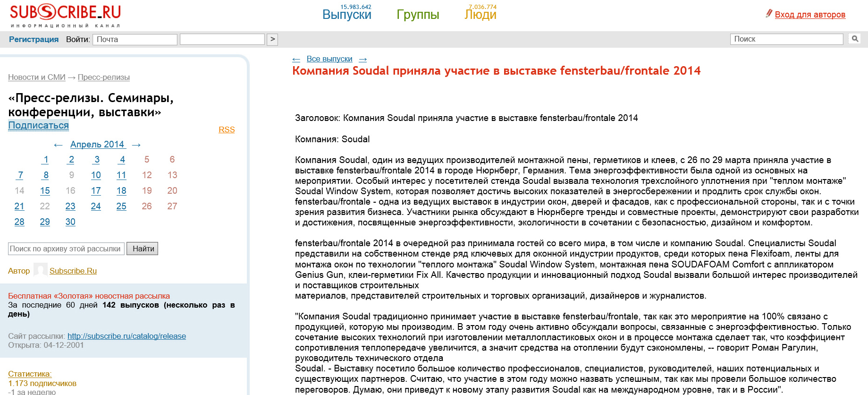Viewport: 868px width, 395px height.
Task: Click the Subscribe.ru logo
Action: (66, 16)
